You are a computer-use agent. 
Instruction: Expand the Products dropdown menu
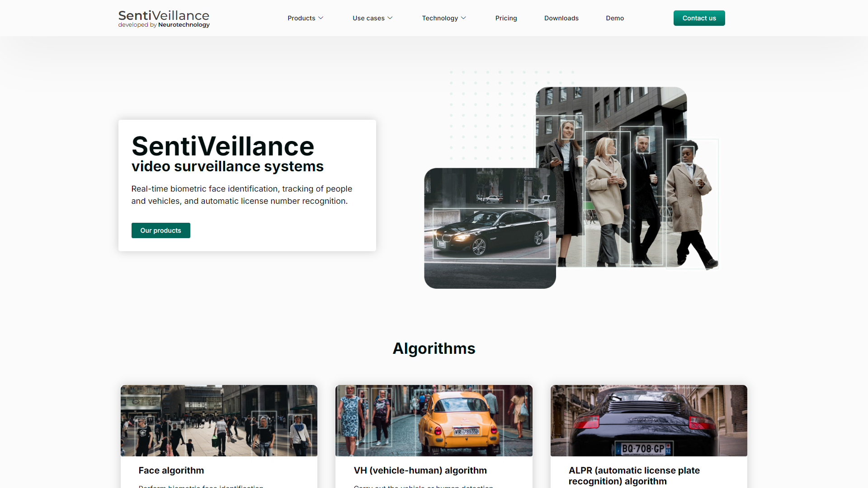304,18
